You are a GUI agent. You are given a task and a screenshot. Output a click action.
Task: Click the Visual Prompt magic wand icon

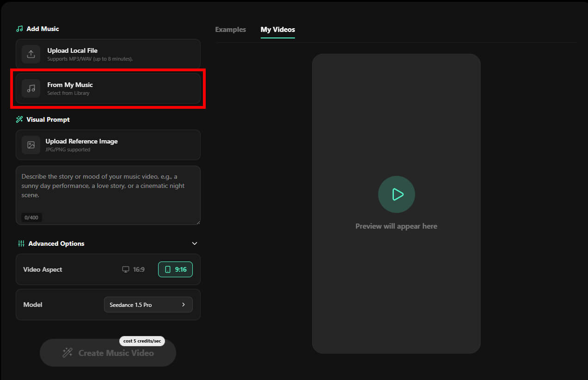coord(19,119)
